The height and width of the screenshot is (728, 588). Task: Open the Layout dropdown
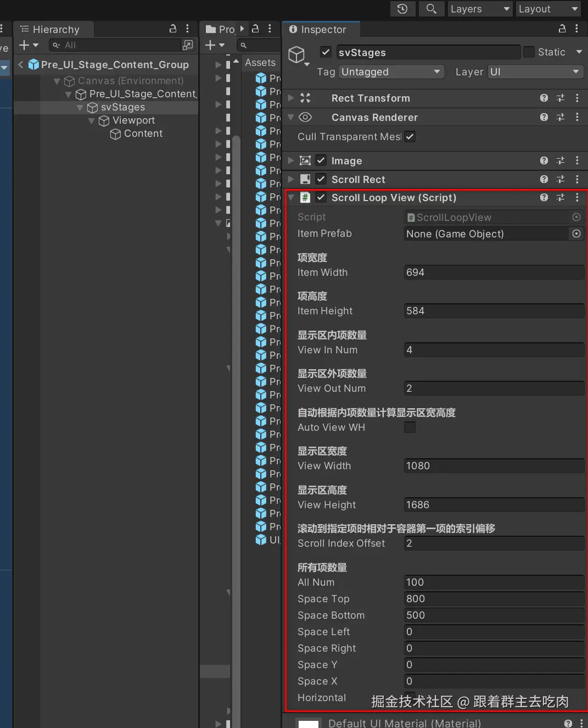tap(548, 9)
